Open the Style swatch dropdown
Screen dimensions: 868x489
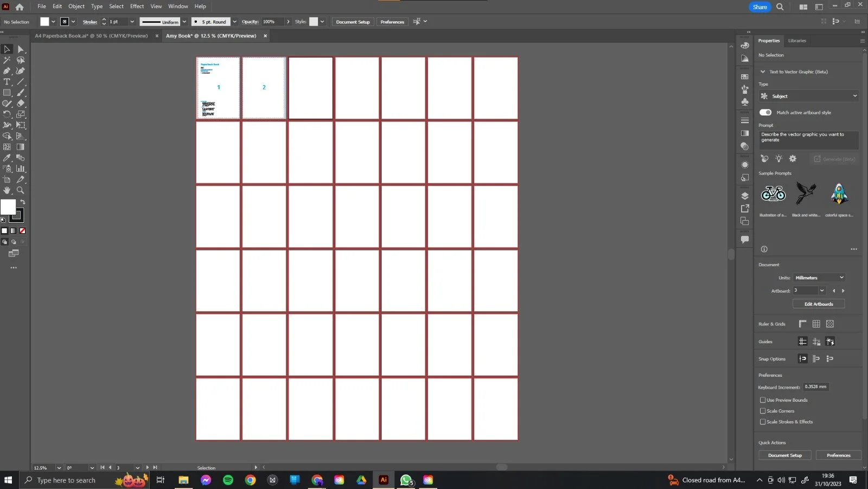(x=322, y=22)
